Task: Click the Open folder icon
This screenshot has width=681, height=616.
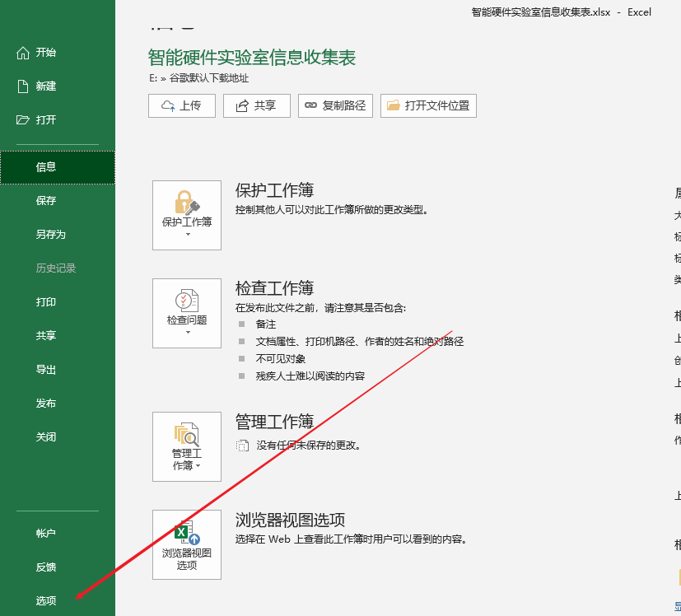Action: point(22,120)
